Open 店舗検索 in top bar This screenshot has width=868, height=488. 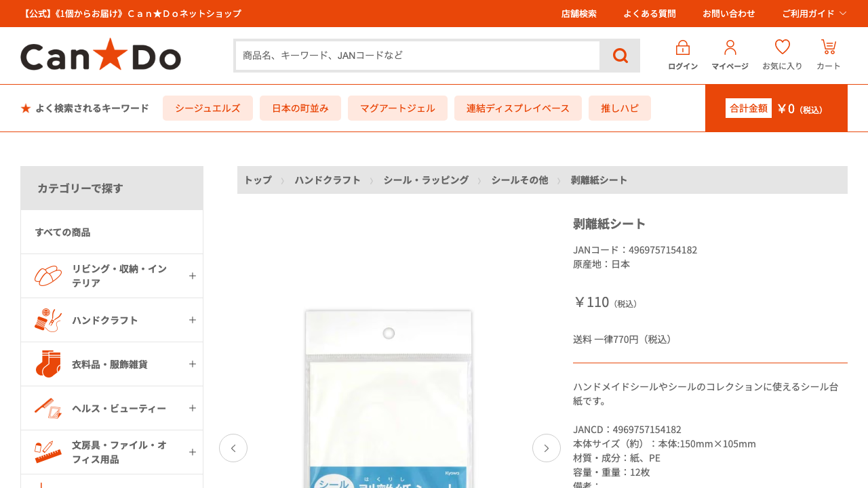coord(579,14)
